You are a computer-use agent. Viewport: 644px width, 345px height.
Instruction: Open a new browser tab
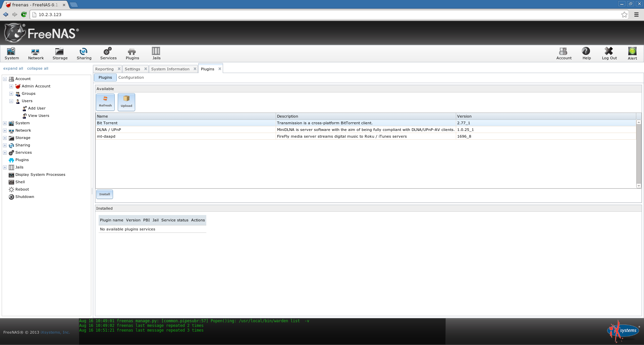(74, 5)
